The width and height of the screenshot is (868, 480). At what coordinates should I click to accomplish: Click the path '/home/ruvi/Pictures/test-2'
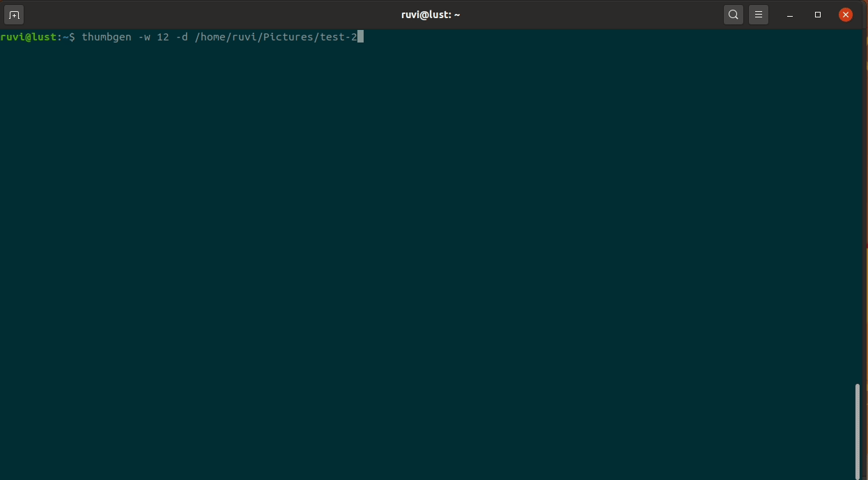275,37
